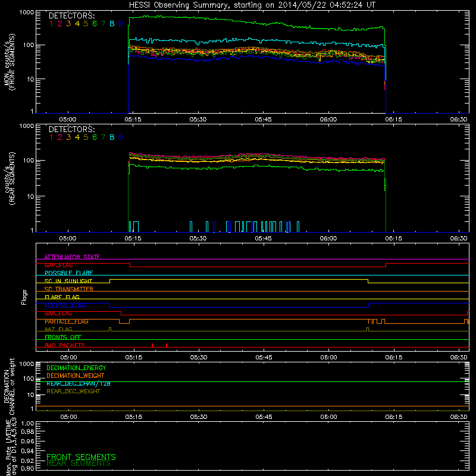Pick olive detector 5 in rear segments legend
The width and height of the screenshot is (476, 476).
[x=86, y=137]
